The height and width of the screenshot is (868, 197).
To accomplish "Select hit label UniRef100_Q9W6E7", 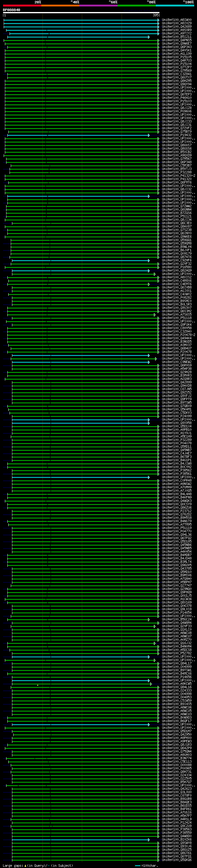I will coord(177,44).
